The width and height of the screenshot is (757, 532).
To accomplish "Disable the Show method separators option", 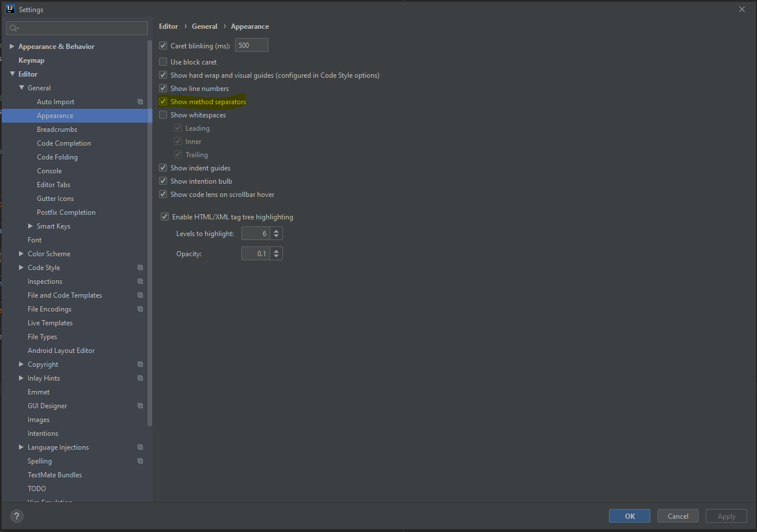I will pos(163,101).
